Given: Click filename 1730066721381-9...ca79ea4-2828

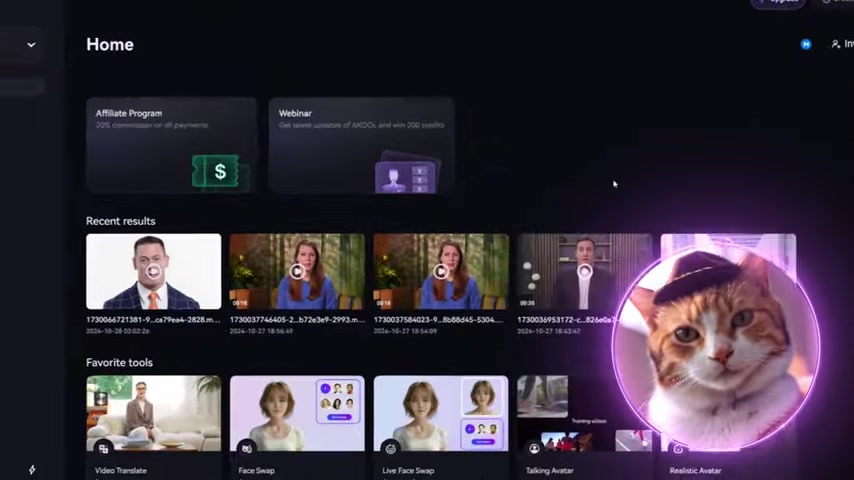Looking at the screenshot, I should coord(153,320).
